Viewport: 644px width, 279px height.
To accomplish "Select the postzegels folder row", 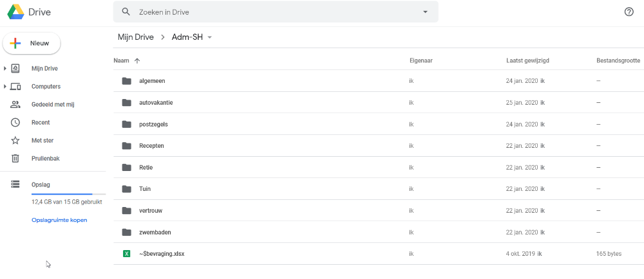I will 258,124.
